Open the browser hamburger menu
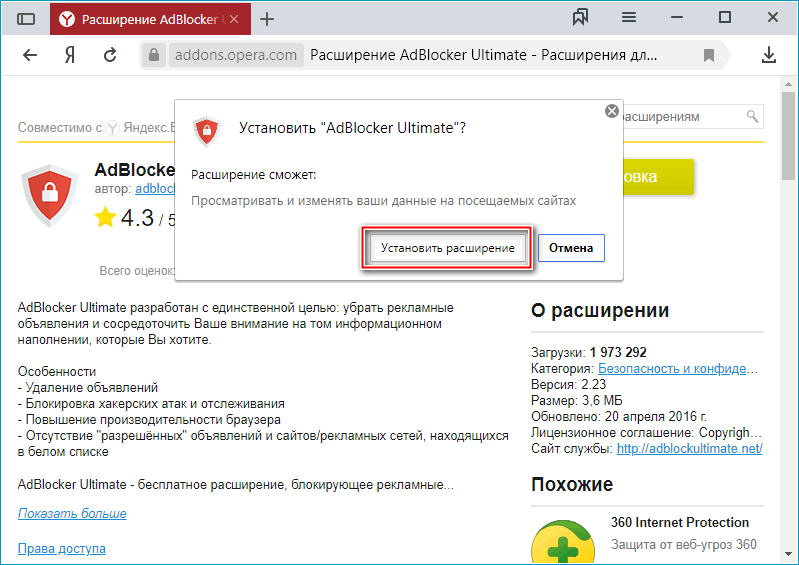This screenshot has width=799, height=565. (629, 18)
